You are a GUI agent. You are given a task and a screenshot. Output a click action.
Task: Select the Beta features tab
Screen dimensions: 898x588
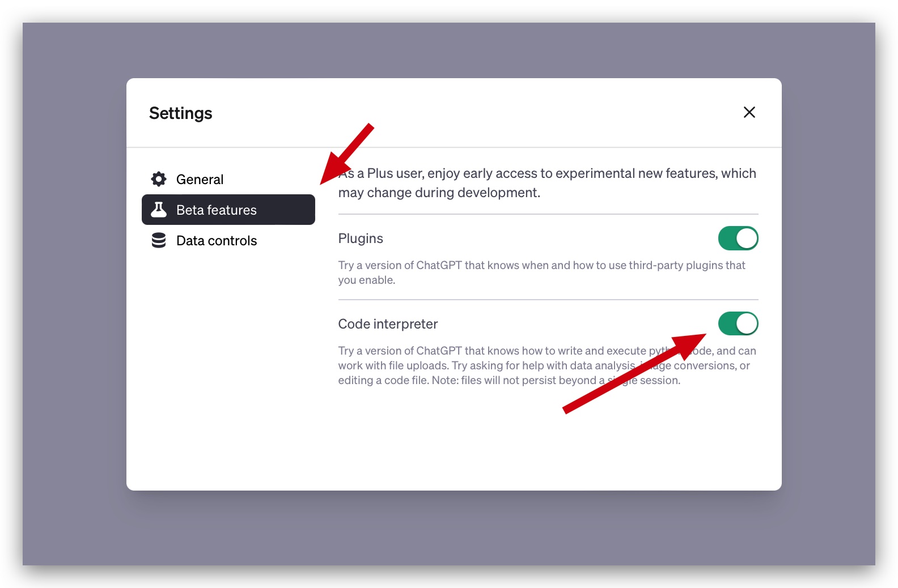tap(228, 210)
